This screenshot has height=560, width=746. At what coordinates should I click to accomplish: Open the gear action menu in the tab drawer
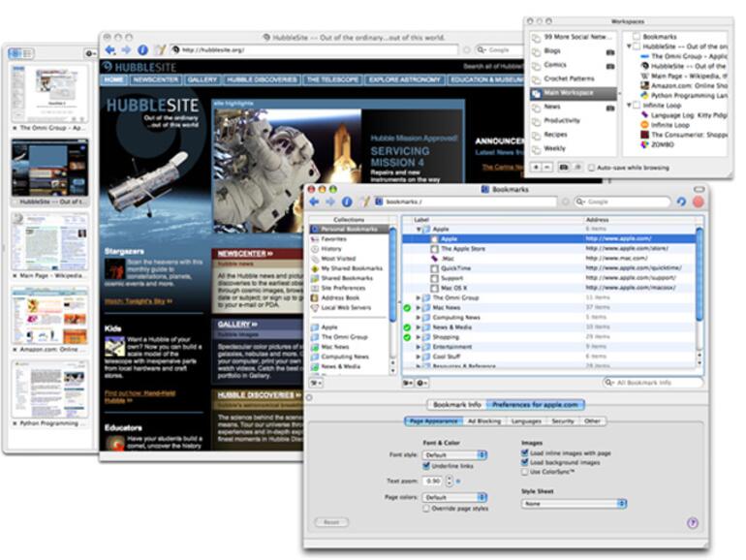click(90, 53)
